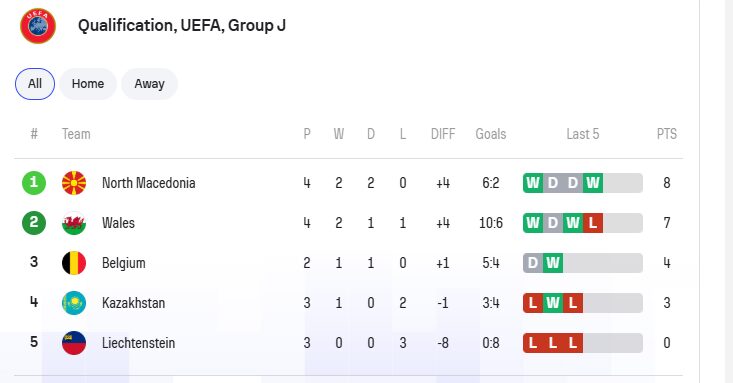Click the Wales dragon flag icon
The height and width of the screenshot is (383, 733).
pyautogui.click(x=74, y=223)
